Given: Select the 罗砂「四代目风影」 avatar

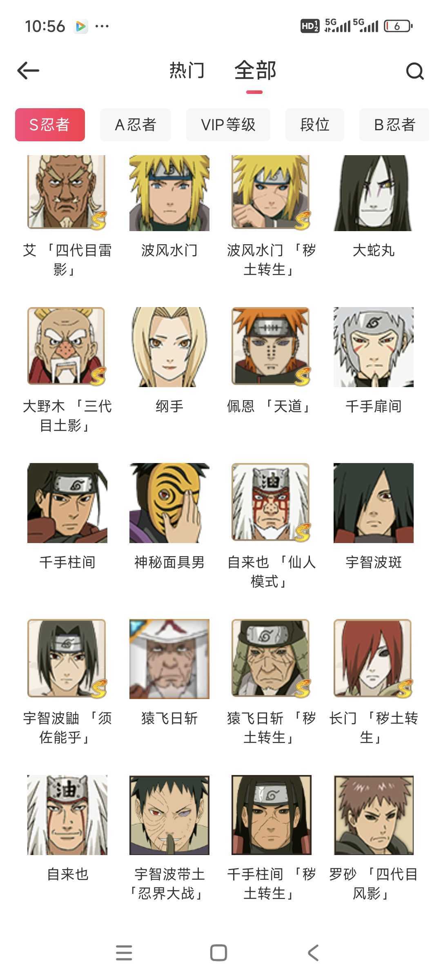Looking at the screenshot, I should (x=374, y=815).
